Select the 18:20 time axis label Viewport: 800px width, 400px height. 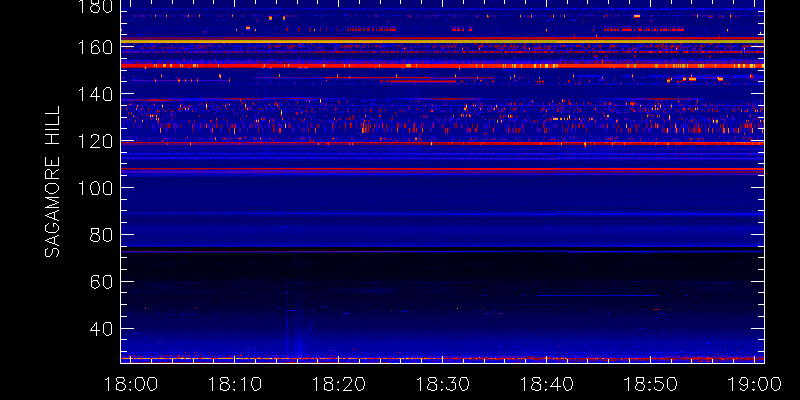pyautogui.click(x=338, y=383)
